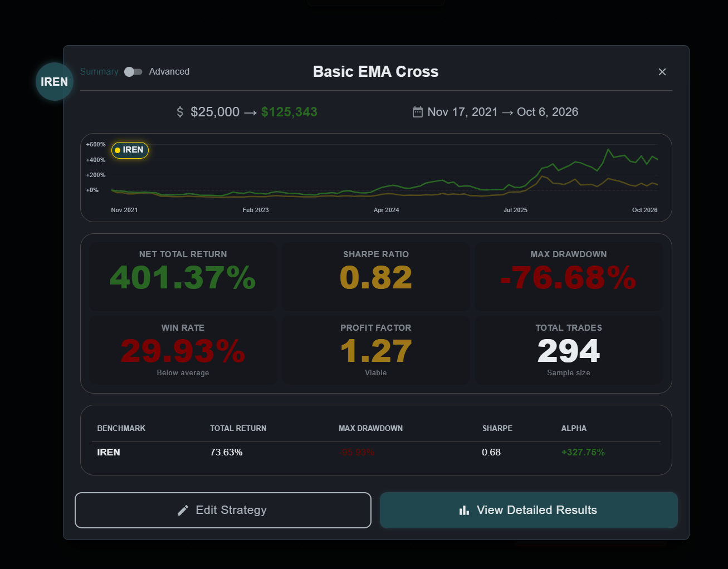Click the +600% y-axis label

coord(96,144)
